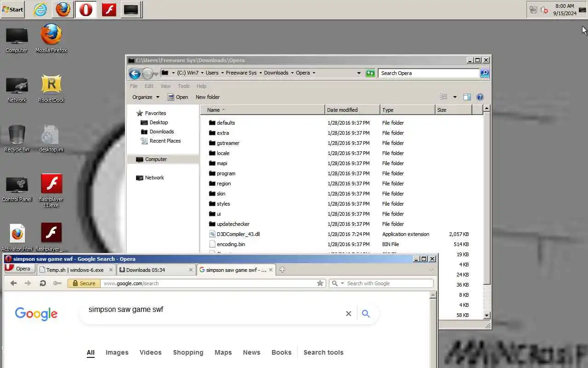588x368 pixels.
Task: Open the File menu in Explorer
Action: point(134,86)
